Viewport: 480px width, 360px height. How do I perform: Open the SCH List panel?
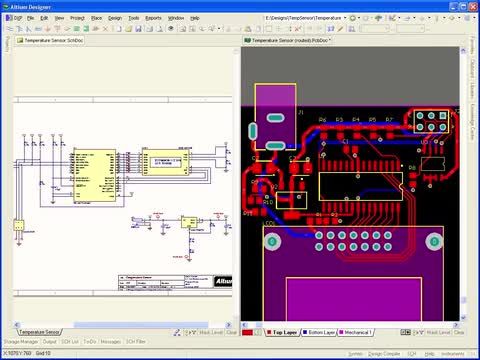tap(70, 342)
